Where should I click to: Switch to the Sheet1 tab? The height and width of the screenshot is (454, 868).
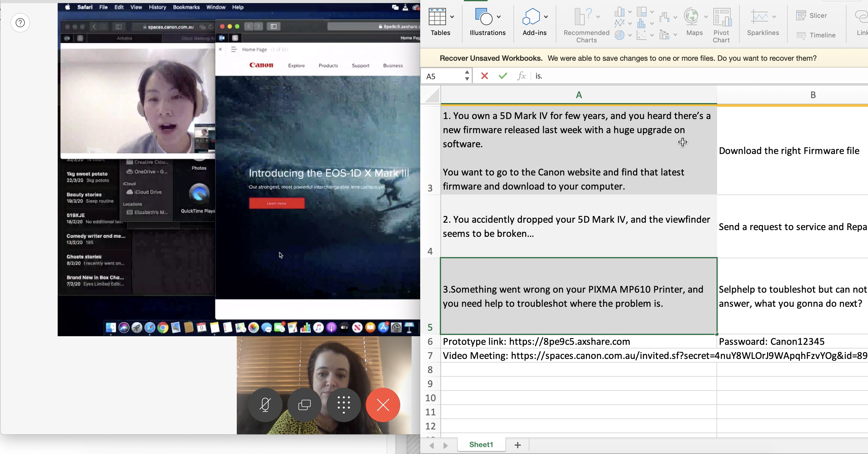(x=481, y=444)
